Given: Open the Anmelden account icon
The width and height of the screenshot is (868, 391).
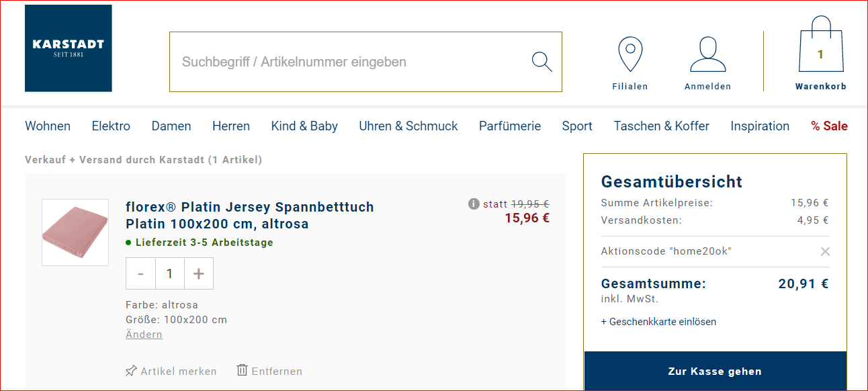Looking at the screenshot, I should [707, 64].
